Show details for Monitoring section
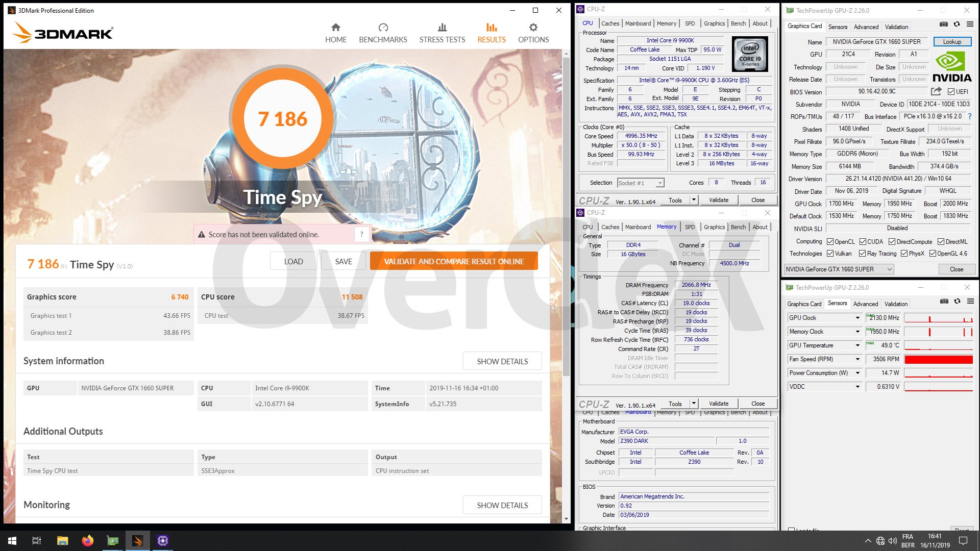980x551 pixels. point(502,505)
